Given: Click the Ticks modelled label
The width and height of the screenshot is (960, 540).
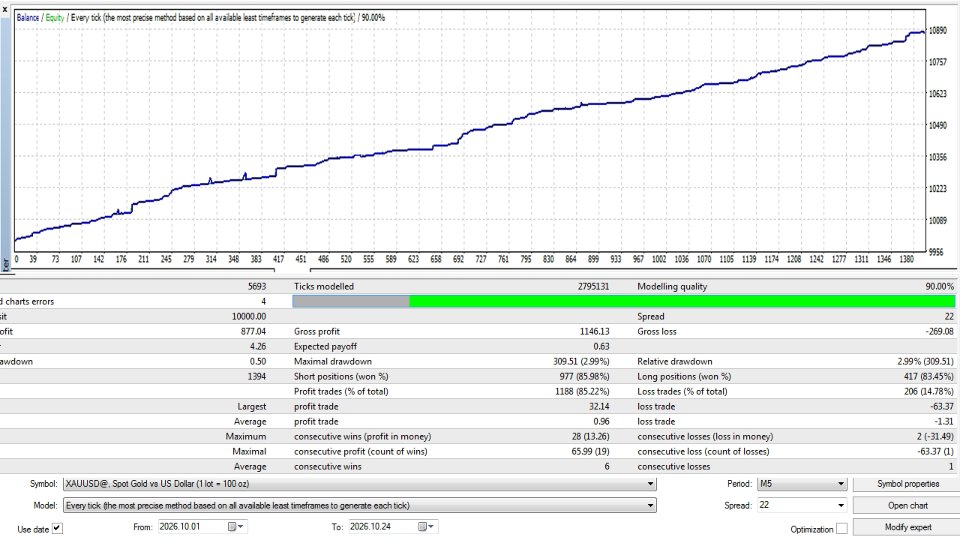Looking at the screenshot, I should [323, 287].
